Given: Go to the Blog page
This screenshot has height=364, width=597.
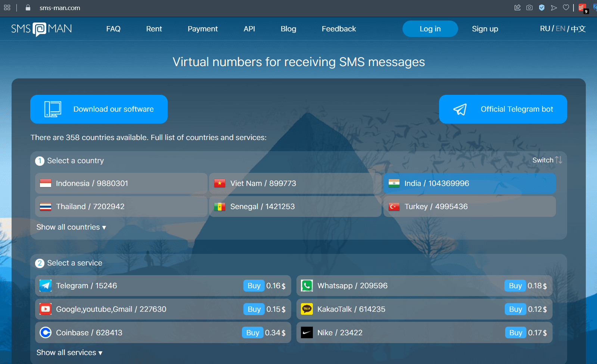Looking at the screenshot, I should (x=288, y=29).
